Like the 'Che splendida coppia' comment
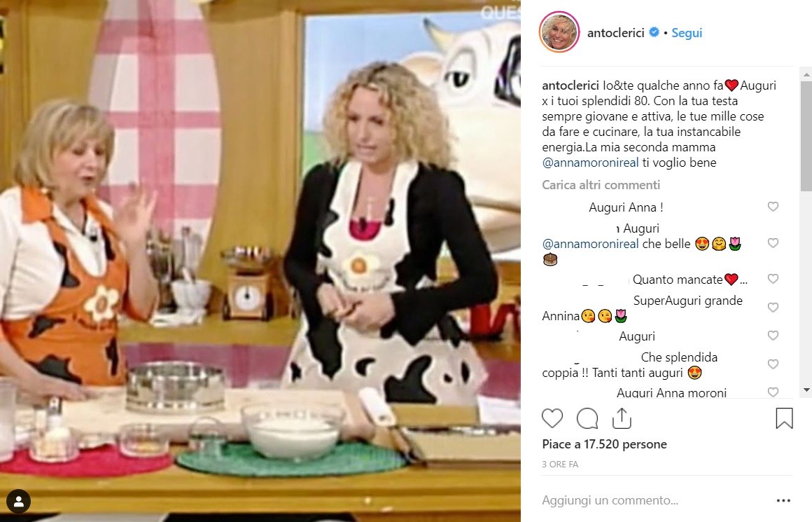The height and width of the screenshot is (522, 812). 773,364
